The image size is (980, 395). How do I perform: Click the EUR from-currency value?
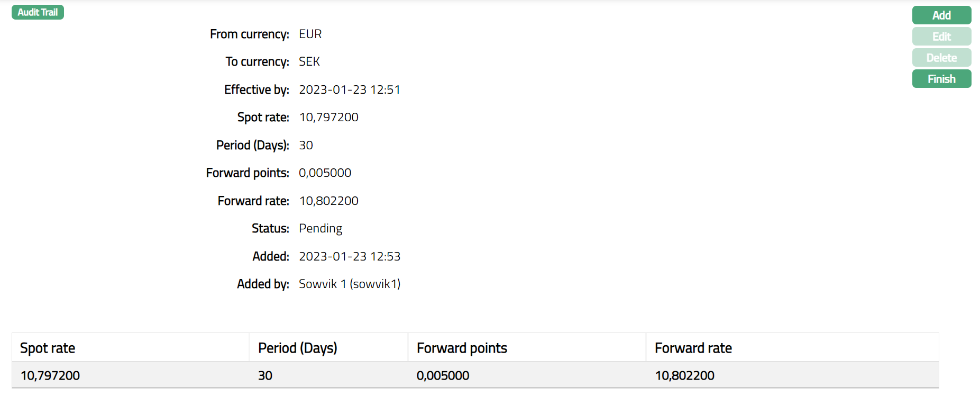pyautogui.click(x=310, y=34)
